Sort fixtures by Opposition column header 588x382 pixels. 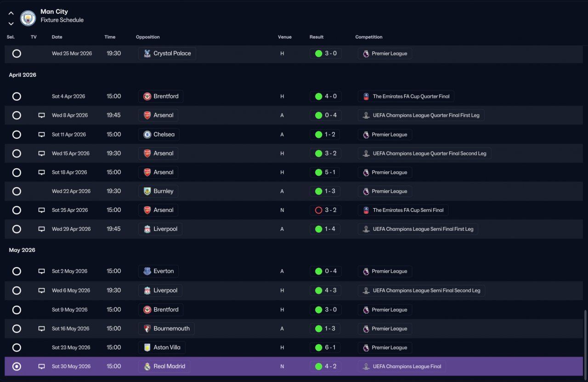tap(148, 37)
